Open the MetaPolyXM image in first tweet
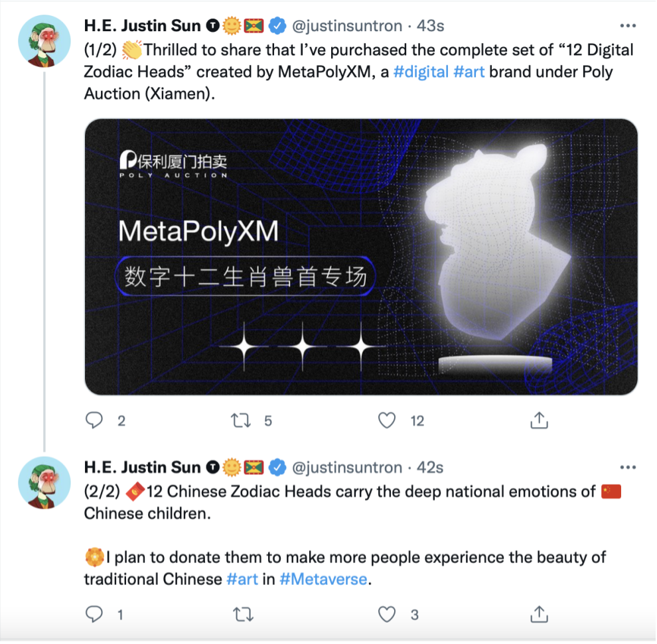Screen dimensions: 657x644 pyautogui.click(x=361, y=257)
